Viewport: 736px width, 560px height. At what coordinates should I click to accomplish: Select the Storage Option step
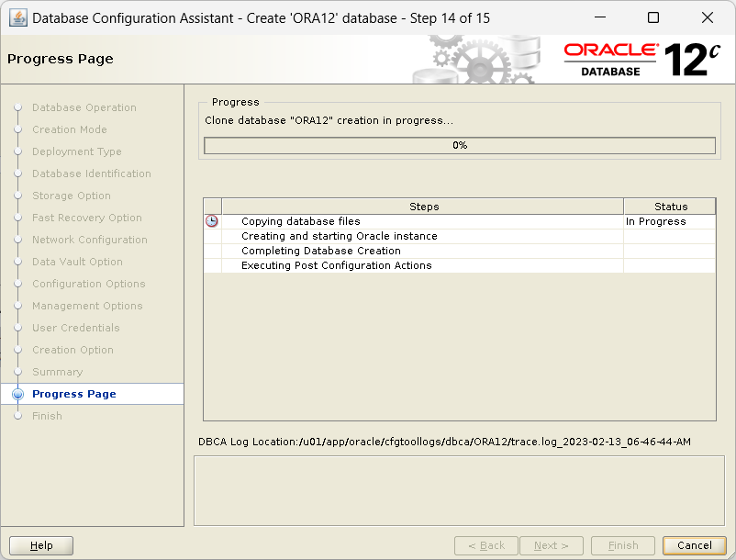click(x=72, y=196)
